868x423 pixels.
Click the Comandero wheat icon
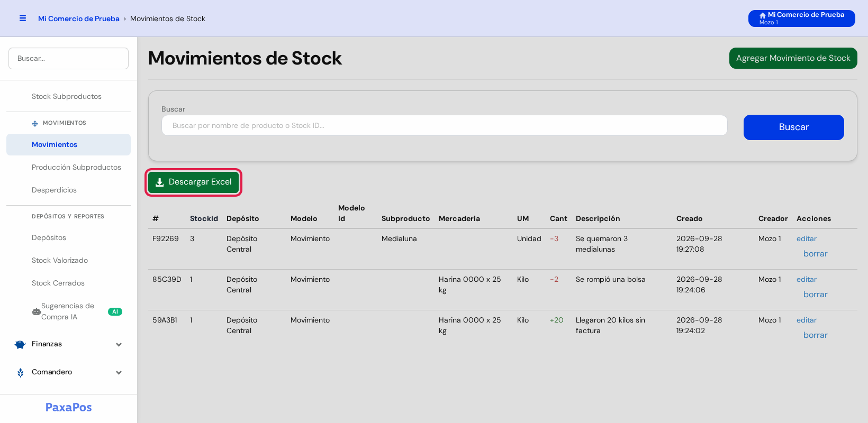tap(21, 372)
